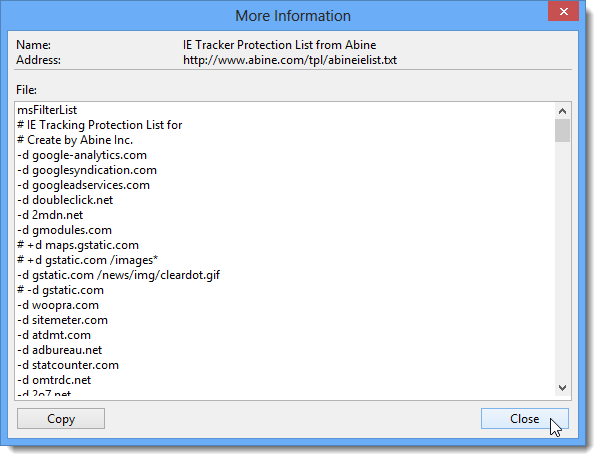Click the '# -d gstatic.com' line
601x461 pixels.
pos(60,290)
